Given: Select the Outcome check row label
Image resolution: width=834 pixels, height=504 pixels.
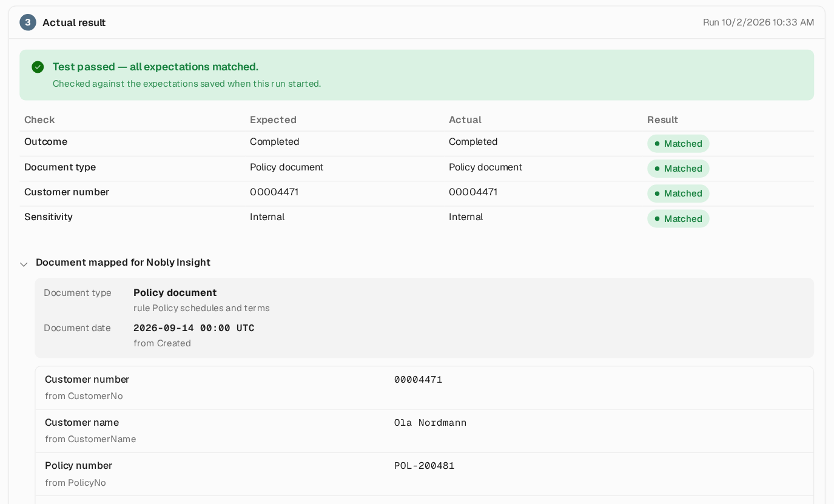Looking at the screenshot, I should pos(45,142).
